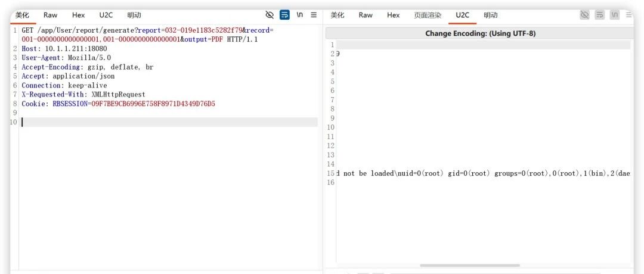Switch to the request 美化 tab

[22, 15]
